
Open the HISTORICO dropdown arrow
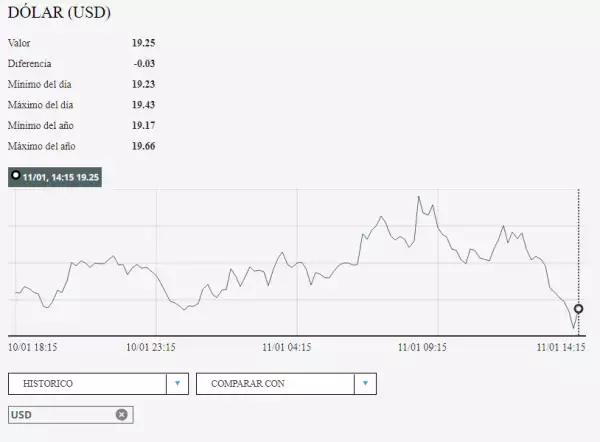pyautogui.click(x=177, y=383)
